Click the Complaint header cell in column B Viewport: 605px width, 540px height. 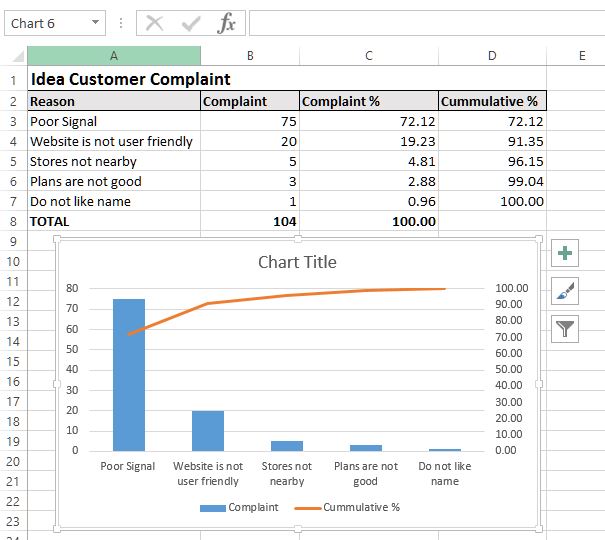tap(250, 101)
